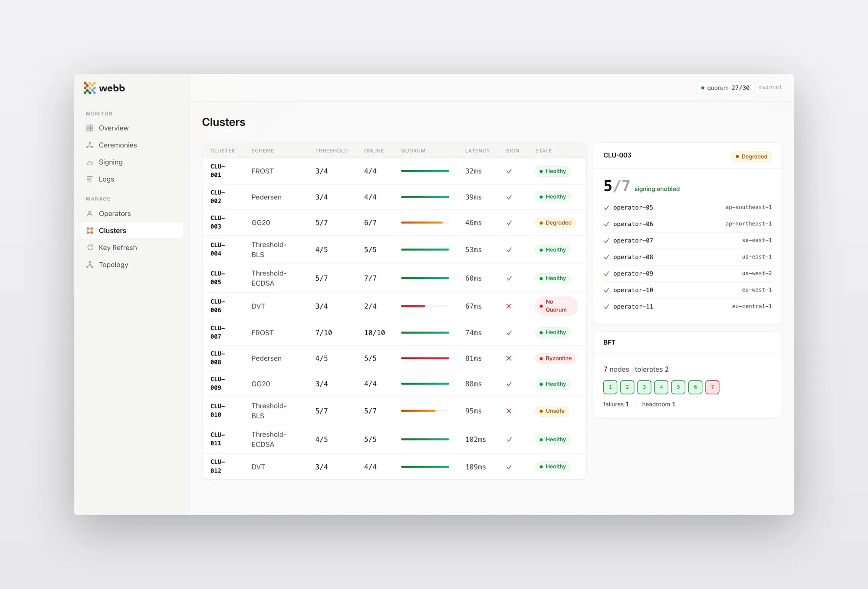Click checkmark next to operator-08
This screenshot has width=868, height=589.
point(606,257)
